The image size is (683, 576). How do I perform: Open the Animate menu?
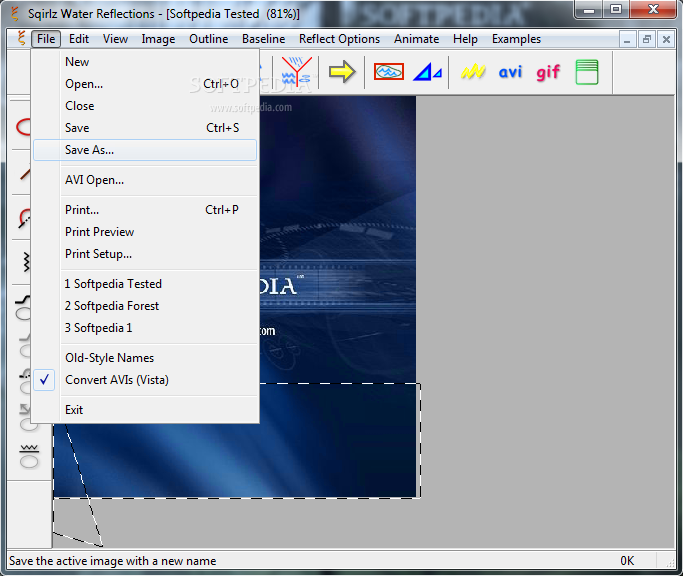416,39
